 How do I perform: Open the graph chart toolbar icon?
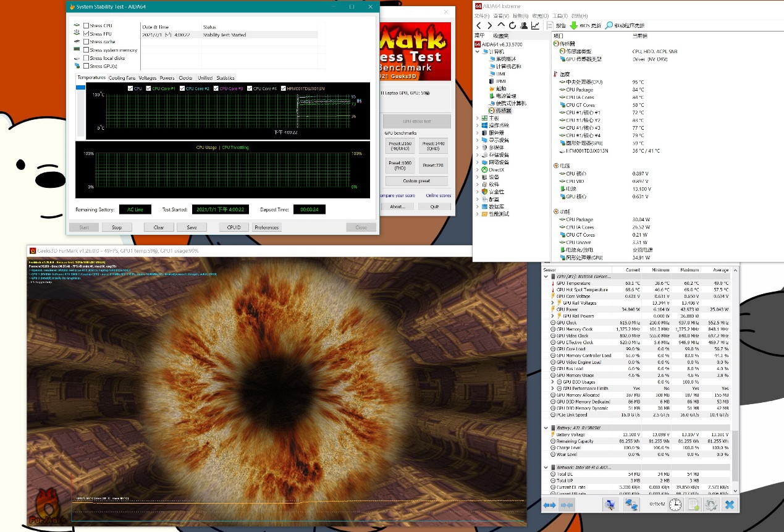(535, 25)
